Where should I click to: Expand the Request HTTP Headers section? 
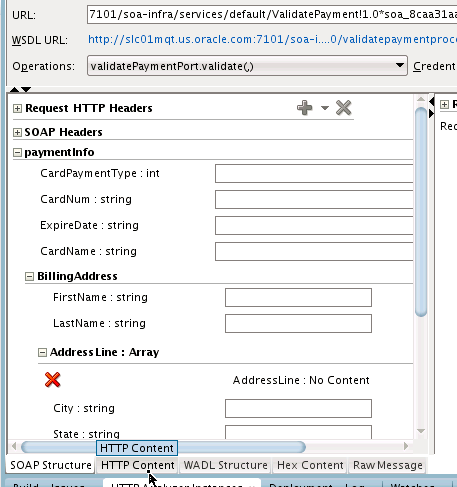(x=17, y=108)
